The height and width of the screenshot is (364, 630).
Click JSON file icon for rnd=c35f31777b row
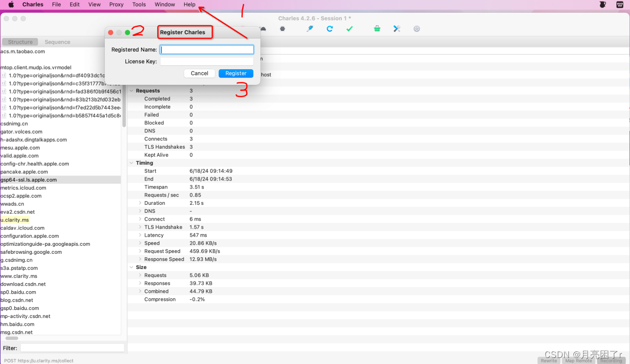4,83
